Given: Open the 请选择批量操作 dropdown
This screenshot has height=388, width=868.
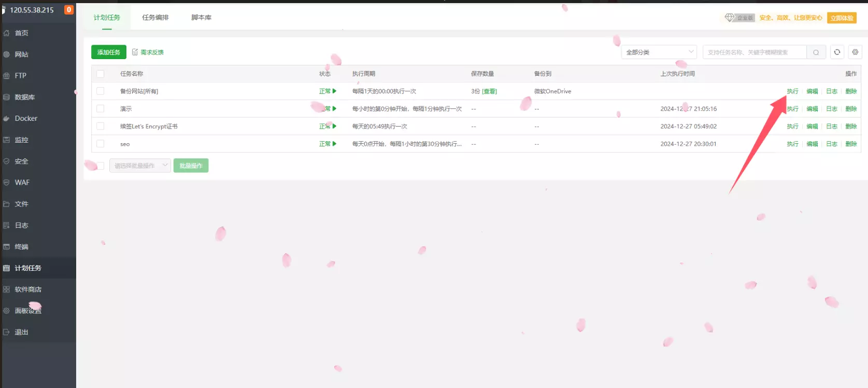Looking at the screenshot, I should pos(140,165).
